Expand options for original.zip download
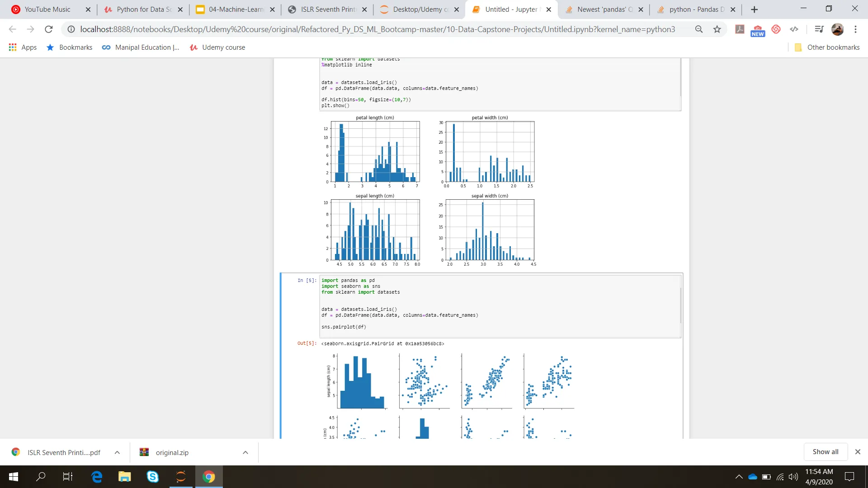This screenshot has height=488, width=868. [245, 452]
